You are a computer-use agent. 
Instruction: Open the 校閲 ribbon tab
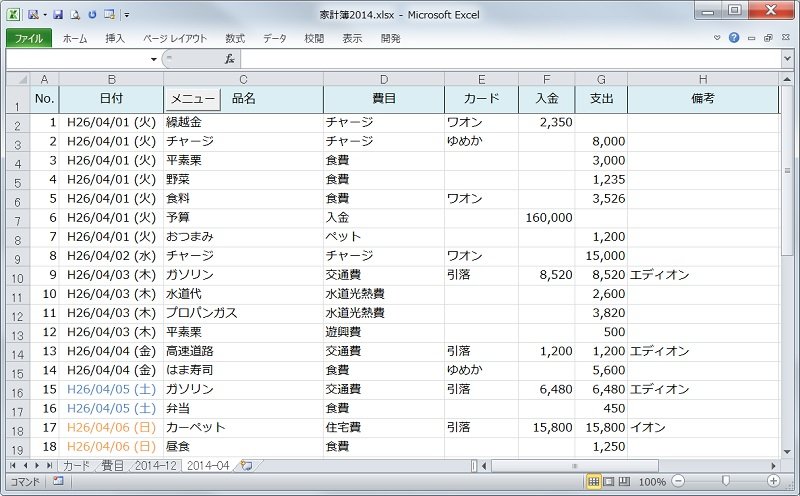click(x=314, y=38)
